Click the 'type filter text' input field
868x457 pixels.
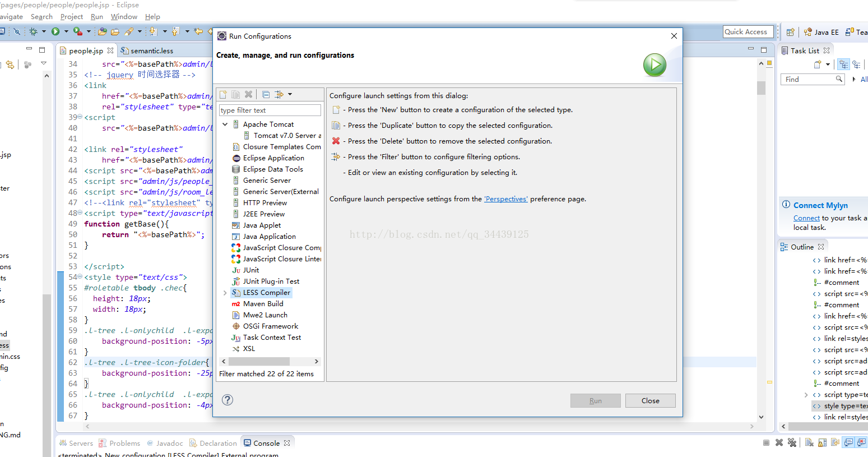(270, 110)
